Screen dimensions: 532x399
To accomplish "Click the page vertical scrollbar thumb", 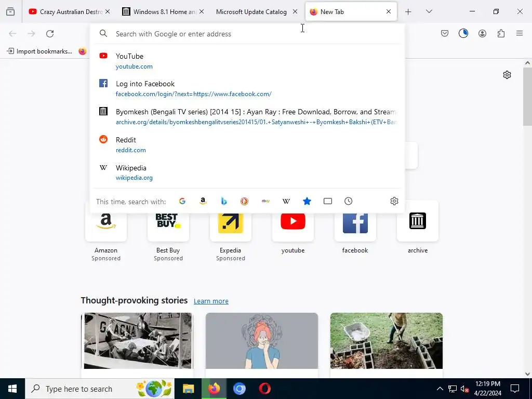I will coord(527,96).
